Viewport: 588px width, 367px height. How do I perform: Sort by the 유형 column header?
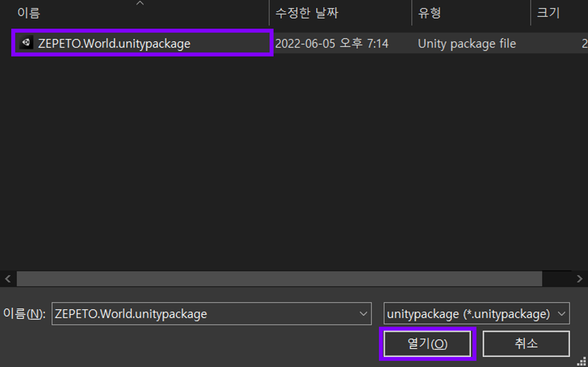tap(430, 13)
